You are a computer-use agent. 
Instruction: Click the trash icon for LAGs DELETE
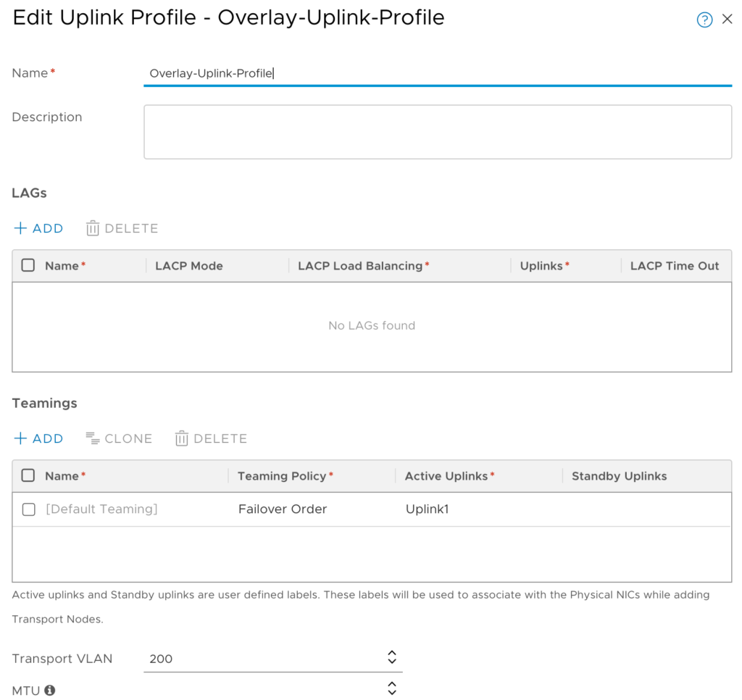coord(93,228)
